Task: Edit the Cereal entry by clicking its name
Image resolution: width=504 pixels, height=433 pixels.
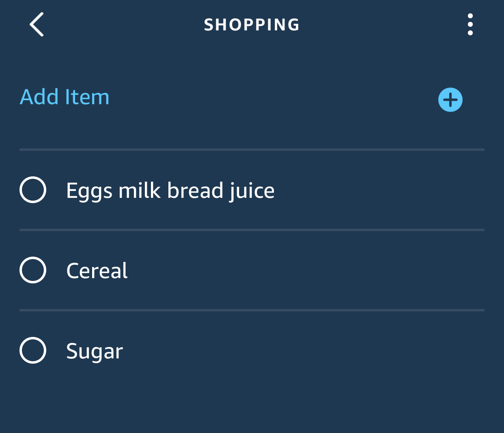Action: tap(97, 271)
